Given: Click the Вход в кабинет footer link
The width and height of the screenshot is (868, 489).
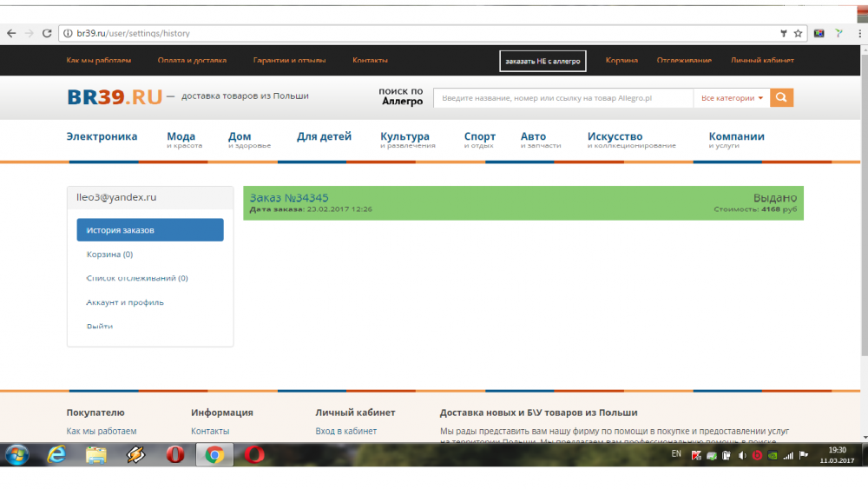Looking at the screenshot, I should tap(346, 431).
